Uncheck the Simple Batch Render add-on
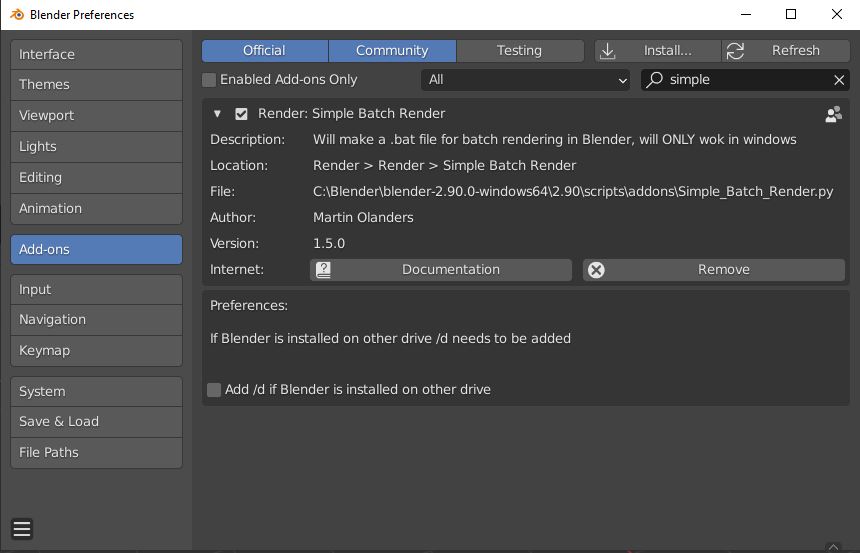860x553 pixels. [241, 114]
